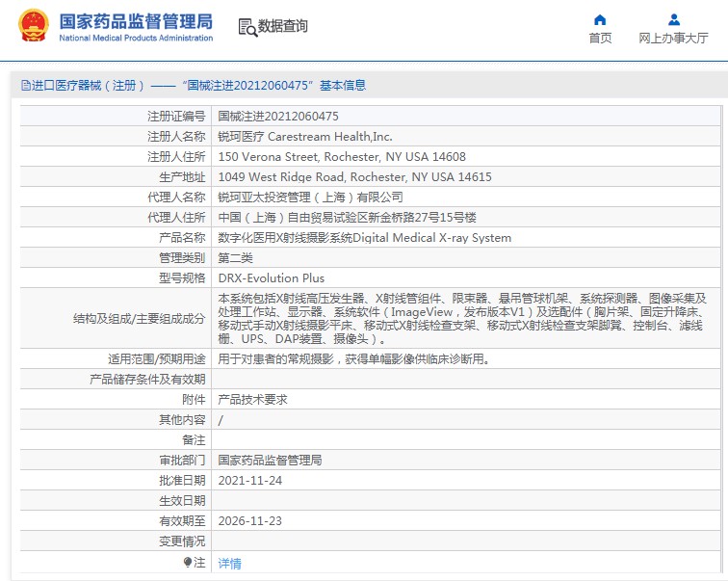Click the production address 1049 West Ridge Road
This screenshot has width=728, height=581.
click(x=355, y=176)
